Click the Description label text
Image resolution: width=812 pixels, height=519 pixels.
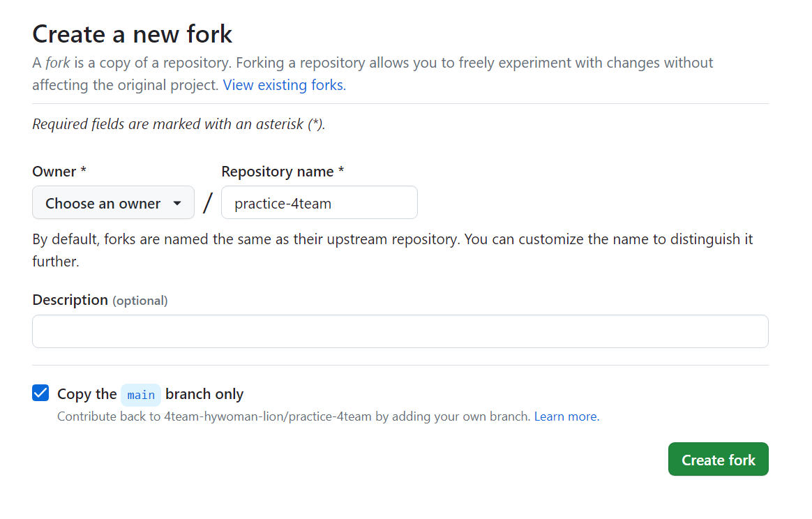click(x=70, y=300)
